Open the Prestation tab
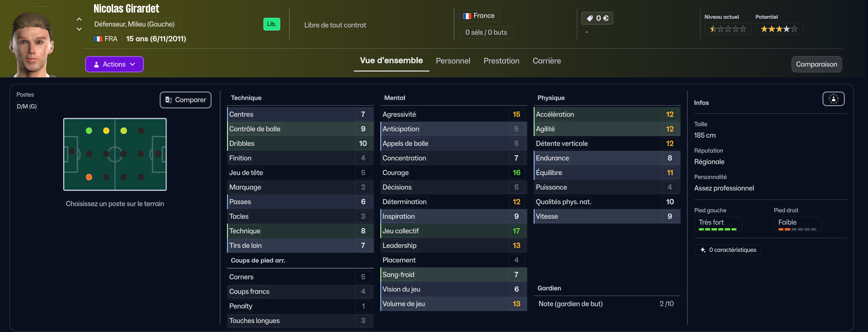 click(501, 61)
